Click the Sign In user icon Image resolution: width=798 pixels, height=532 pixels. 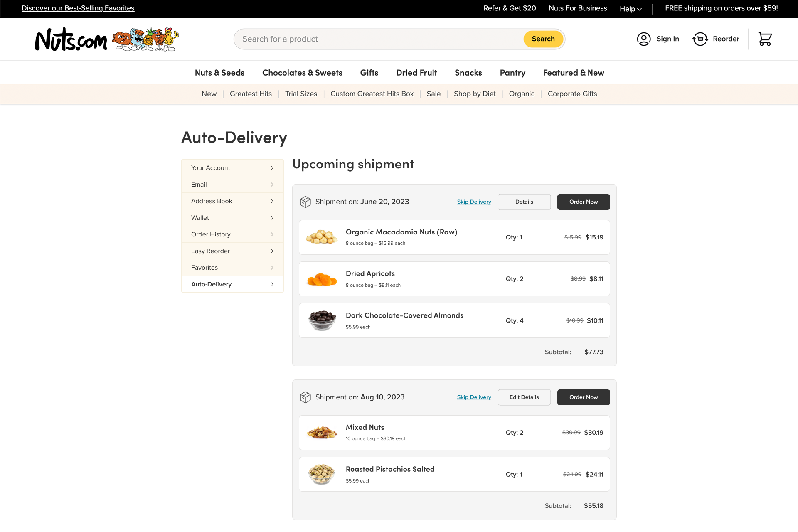pos(644,39)
